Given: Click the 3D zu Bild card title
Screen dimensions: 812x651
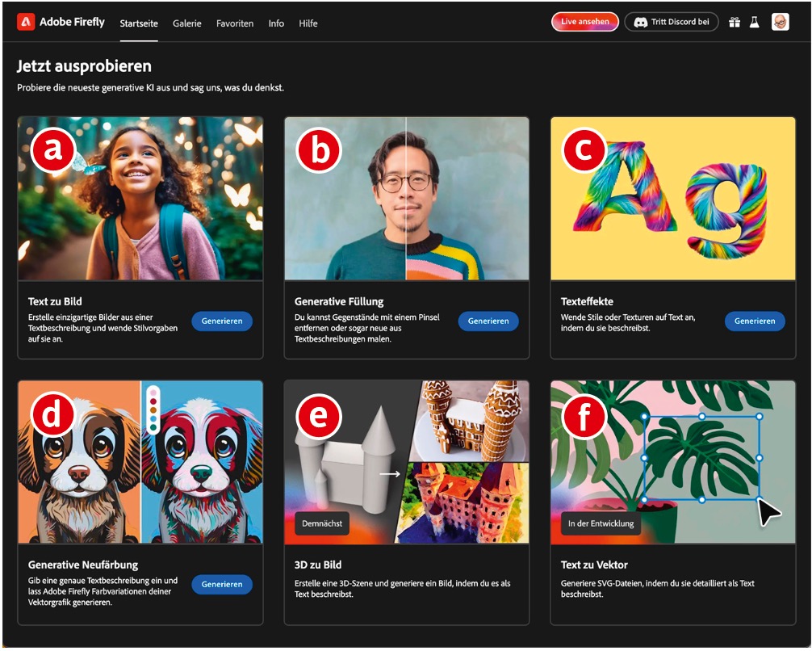Looking at the screenshot, I should (318, 565).
